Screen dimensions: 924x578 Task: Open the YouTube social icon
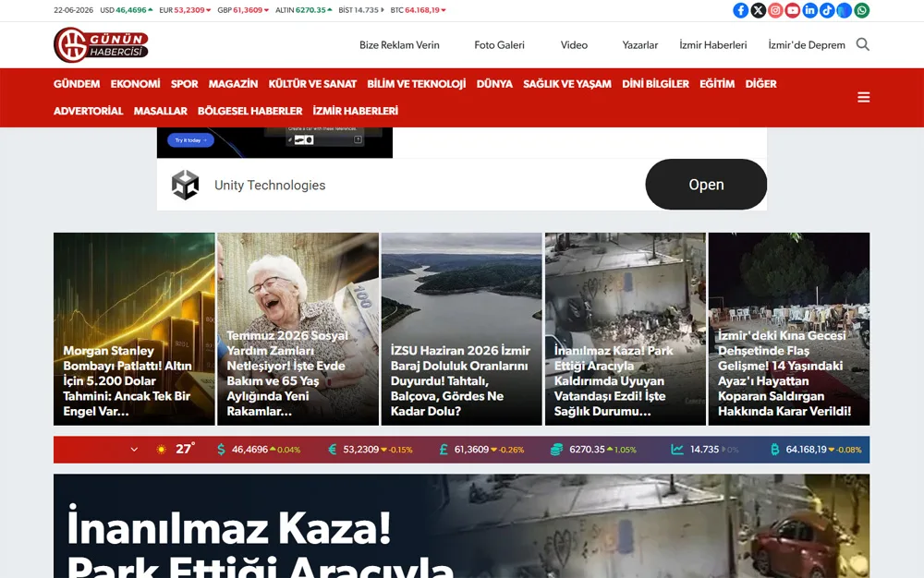[x=793, y=10]
